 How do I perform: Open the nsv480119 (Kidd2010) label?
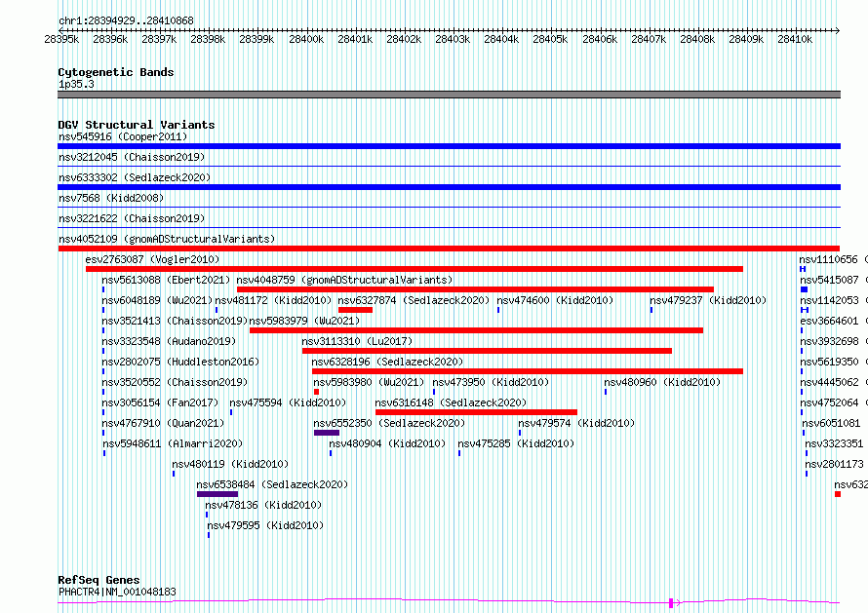point(230,464)
